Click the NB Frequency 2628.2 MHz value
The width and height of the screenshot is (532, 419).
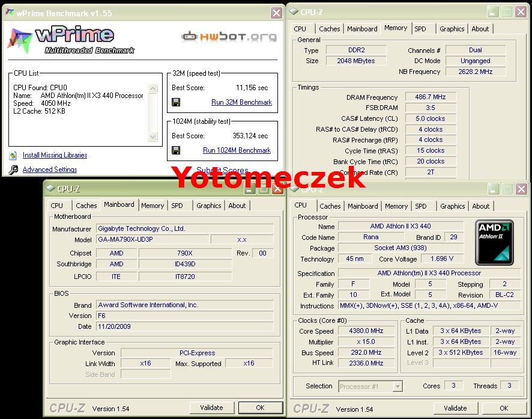tap(475, 72)
